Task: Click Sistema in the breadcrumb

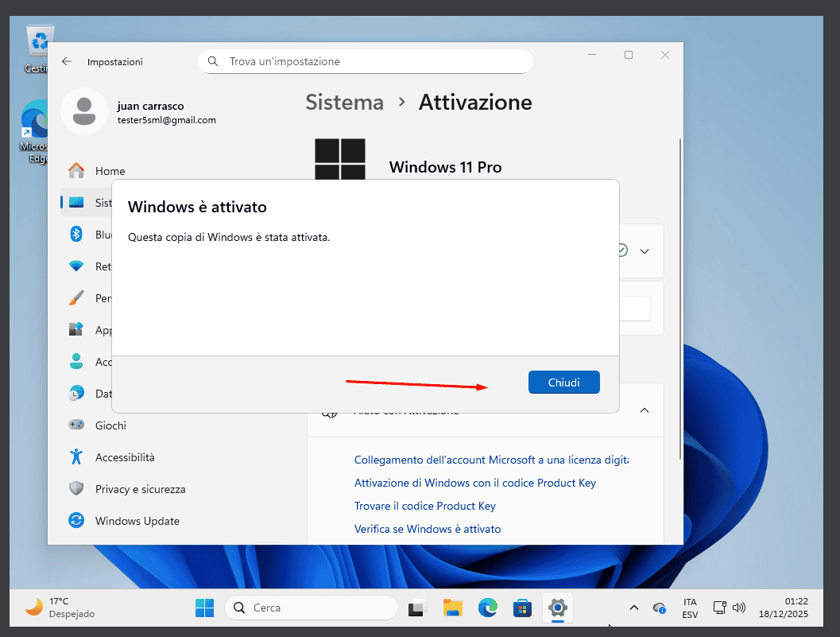Action: 344,102
